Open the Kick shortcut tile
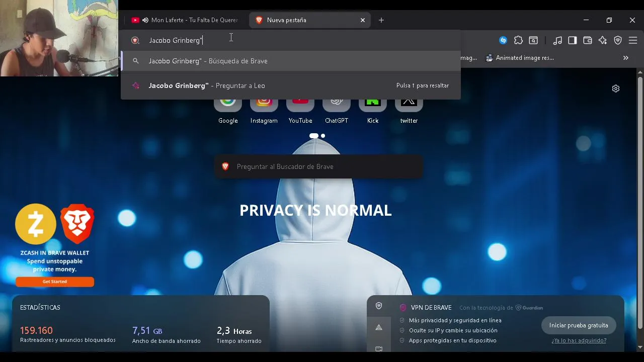This screenshot has width=644, height=362. click(x=373, y=111)
